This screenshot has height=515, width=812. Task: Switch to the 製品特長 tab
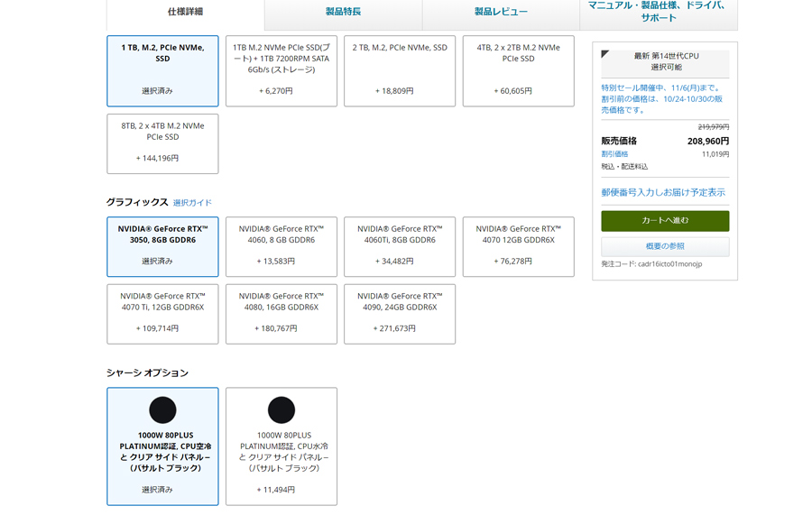[344, 12]
